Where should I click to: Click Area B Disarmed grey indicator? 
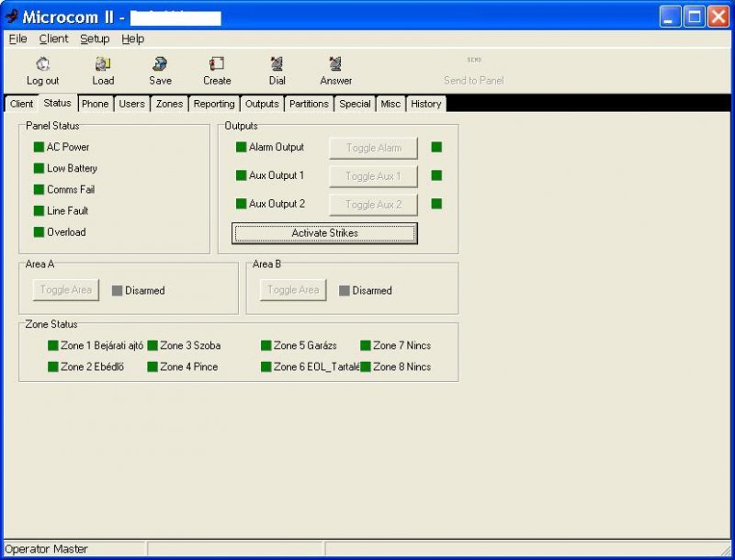point(344,291)
